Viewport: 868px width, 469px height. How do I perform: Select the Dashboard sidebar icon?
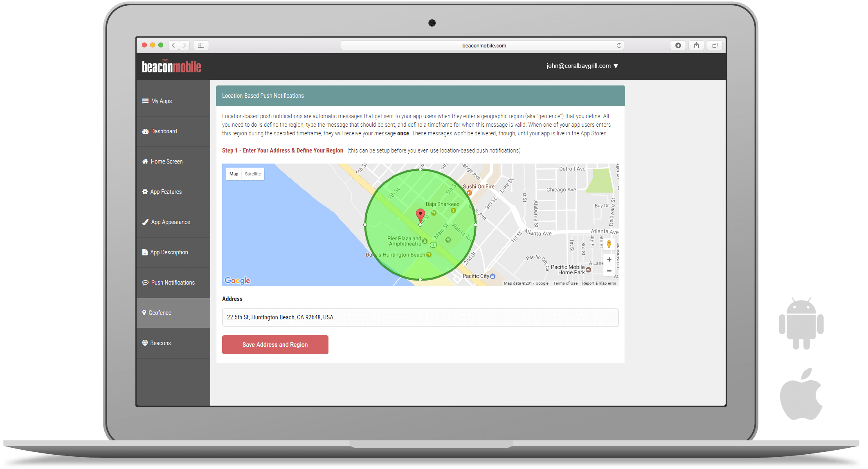click(145, 131)
